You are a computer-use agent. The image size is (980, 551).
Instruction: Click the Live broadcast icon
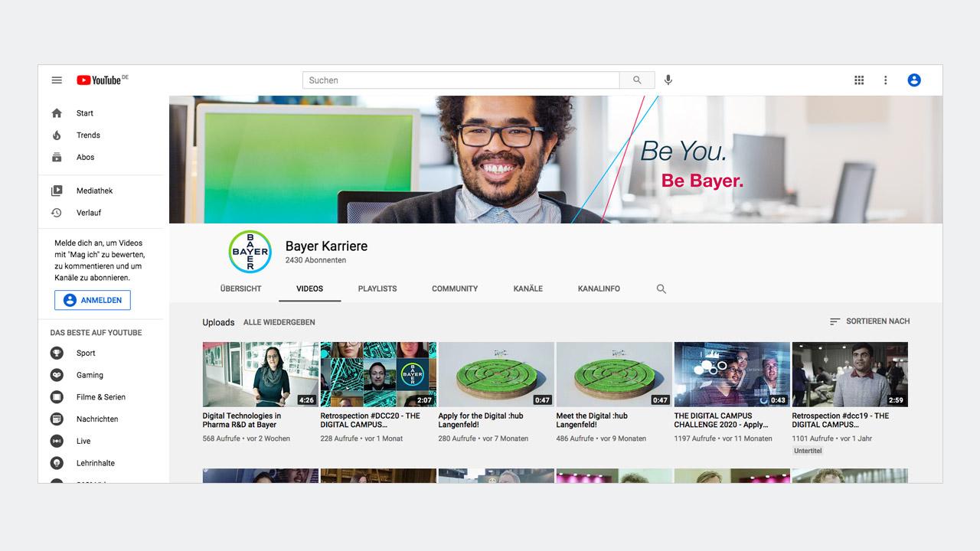(57, 442)
